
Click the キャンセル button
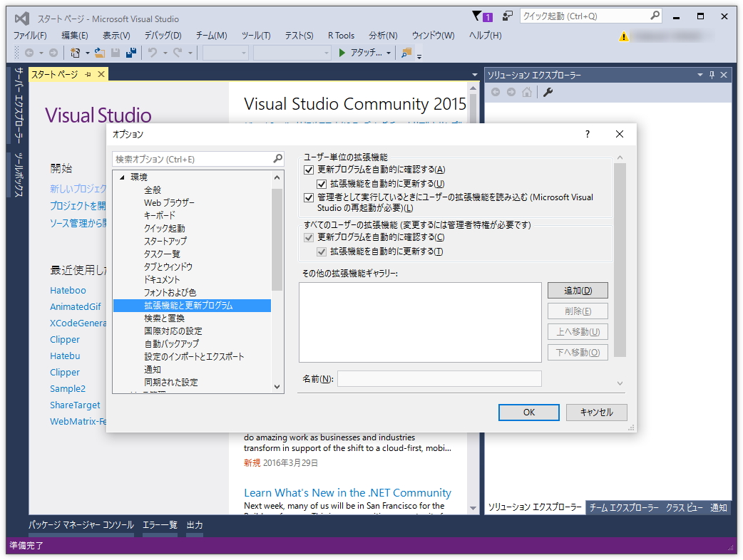(x=597, y=413)
